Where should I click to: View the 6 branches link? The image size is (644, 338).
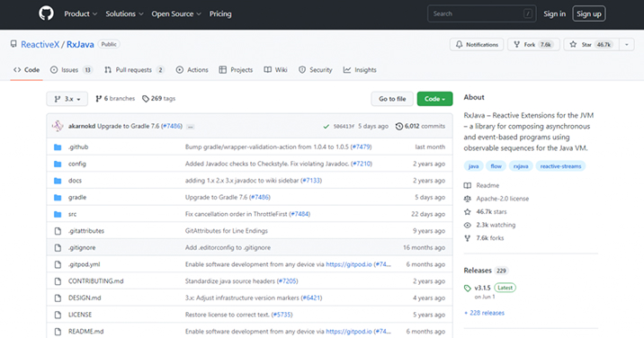click(115, 99)
